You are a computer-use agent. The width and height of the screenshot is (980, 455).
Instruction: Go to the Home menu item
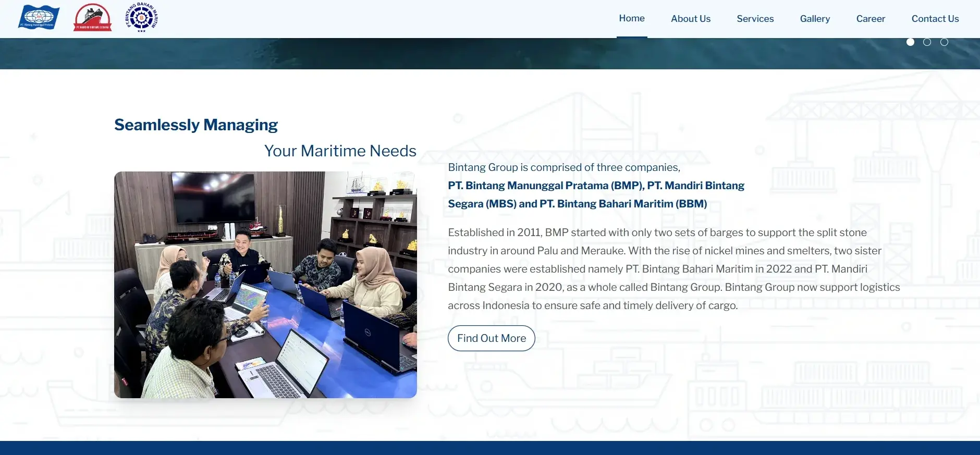click(632, 18)
